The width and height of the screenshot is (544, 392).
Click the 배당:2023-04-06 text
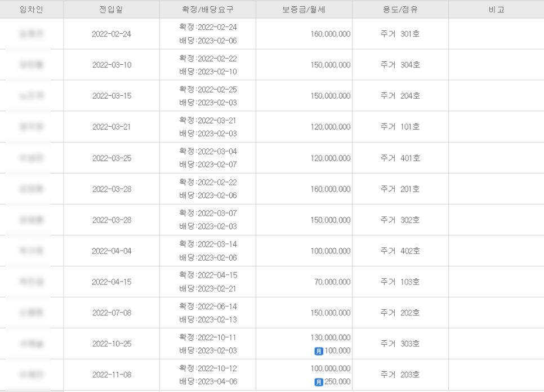(x=208, y=382)
